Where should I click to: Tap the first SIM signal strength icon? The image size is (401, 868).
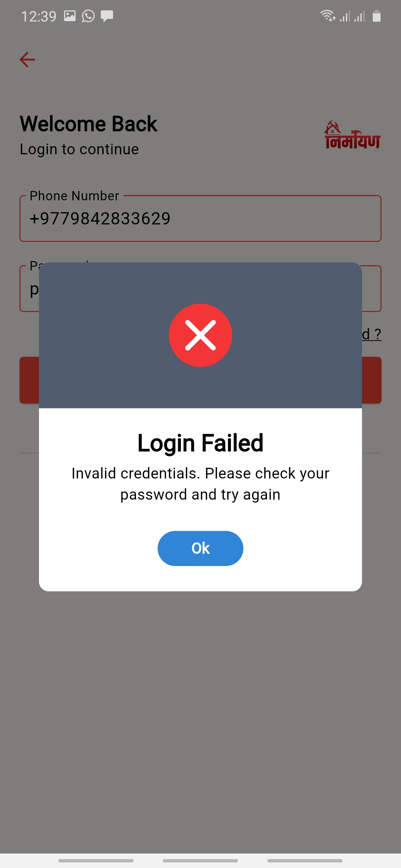pyautogui.click(x=345, y=16)
